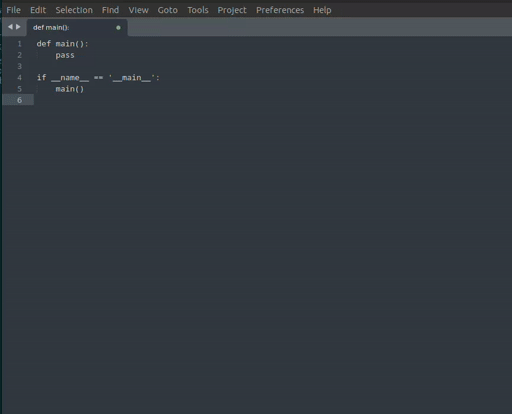
Task: Click line number 5 in the gutter
Action: 19,89
